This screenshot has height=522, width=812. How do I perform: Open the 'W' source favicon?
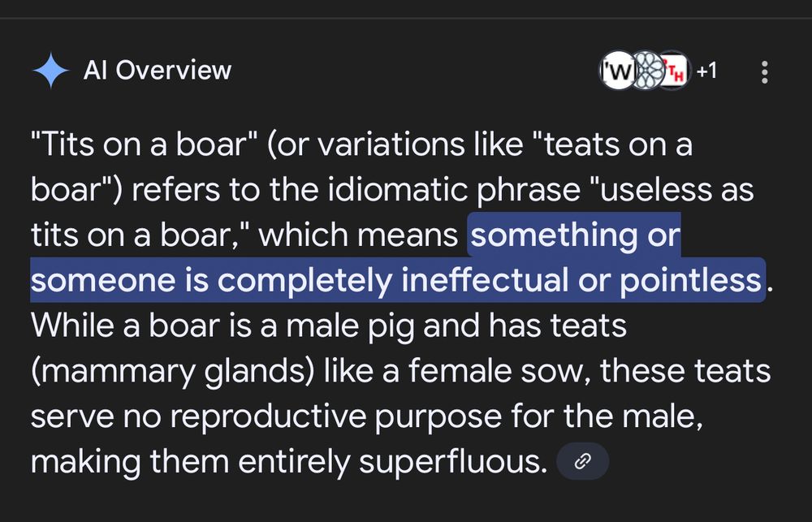pyautogui.click(x=615, y=71)
